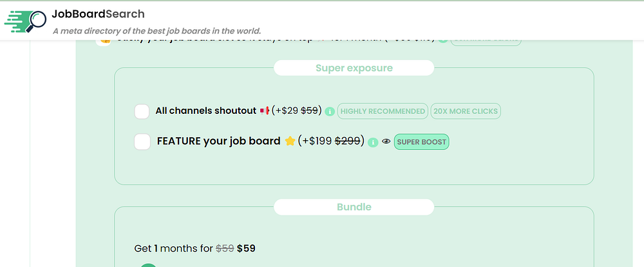Click info icon on sticky job board row
The height and width of the screenshot is (267, 644).
point(442,40)
